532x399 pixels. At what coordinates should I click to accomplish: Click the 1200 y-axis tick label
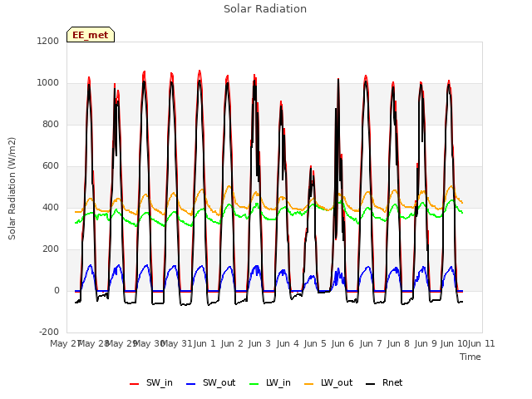coord(48,41)
